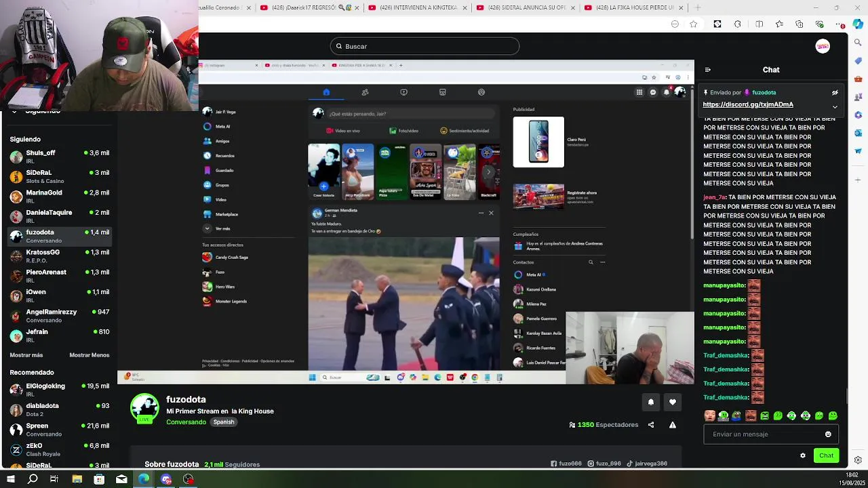Focus the Enviar un mensaje field
Image resolution: width=868 pixels, height=488 pixels.
pyautogui.click(x=771, y=434)
